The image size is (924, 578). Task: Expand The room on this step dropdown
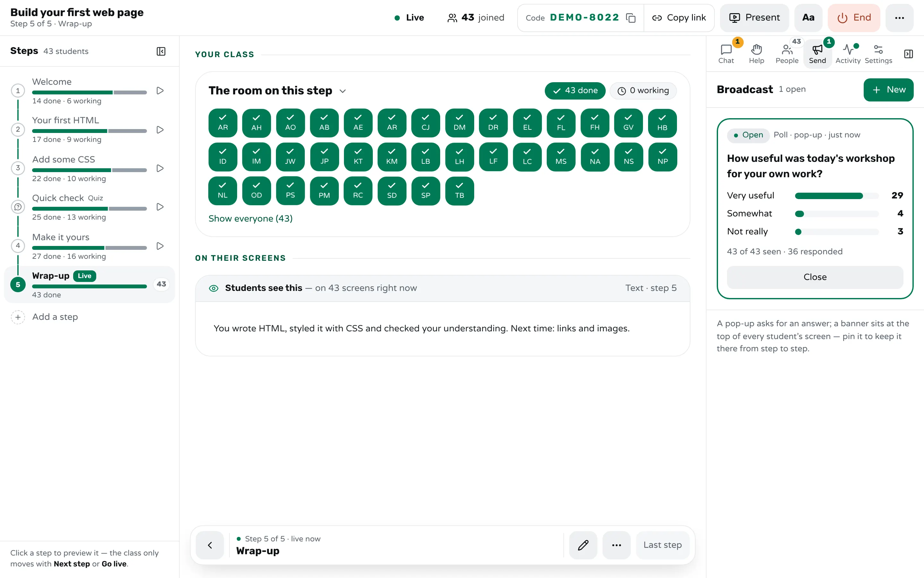tap(343, 91)
